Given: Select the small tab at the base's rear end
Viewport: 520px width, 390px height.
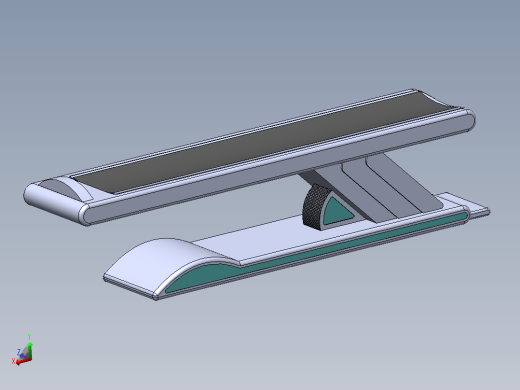Looking at the screenshot, I should (x=468, y=204).
